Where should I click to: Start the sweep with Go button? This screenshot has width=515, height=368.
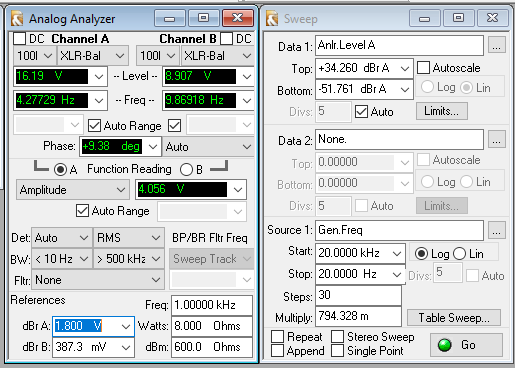tap(466, 345)
